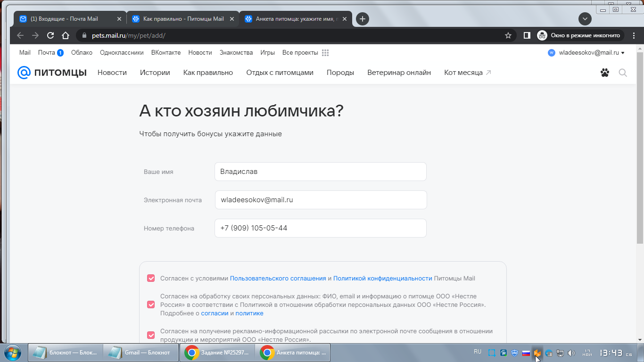Open ВКонтакте in top bar
The image size is (644, 362).
pyautogui.click(x=166, y=53)
